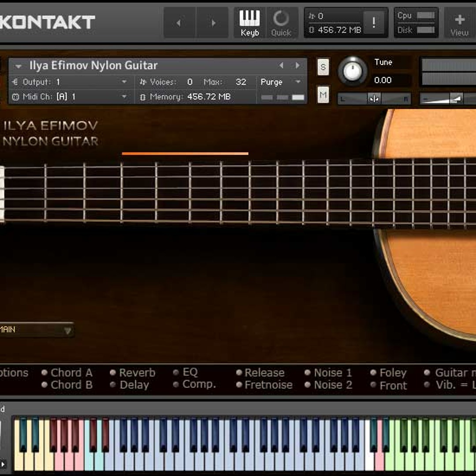Click the Max voices value field
Image resolution: width=476 pixels, height=476 pixels.
pyautogui.click(x=241, y=82)
